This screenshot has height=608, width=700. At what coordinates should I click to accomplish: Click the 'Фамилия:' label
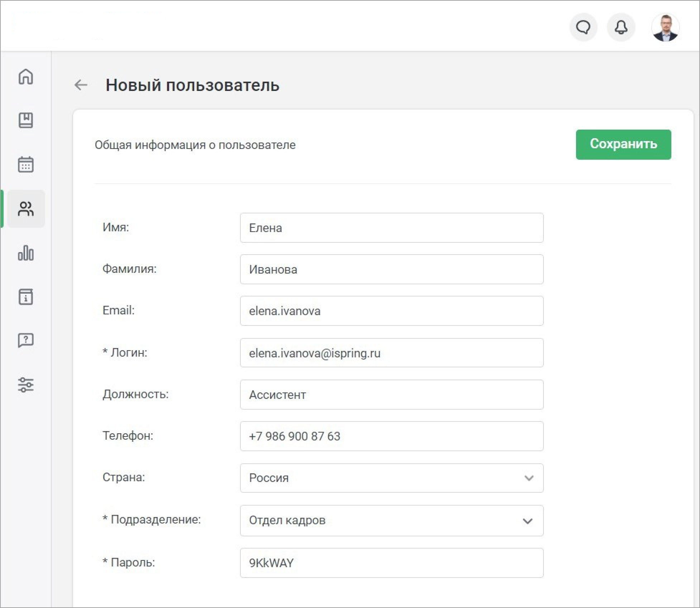pyautogui.click(x=129, y=269)
